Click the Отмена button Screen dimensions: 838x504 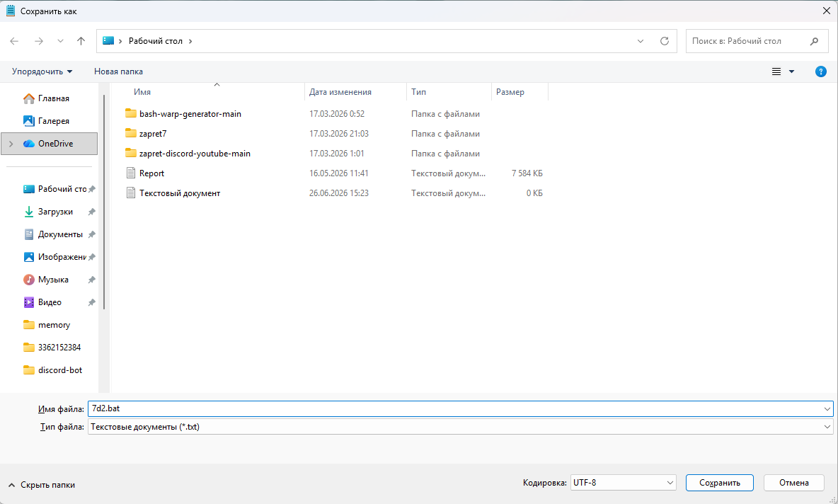[x=793, y=483]
